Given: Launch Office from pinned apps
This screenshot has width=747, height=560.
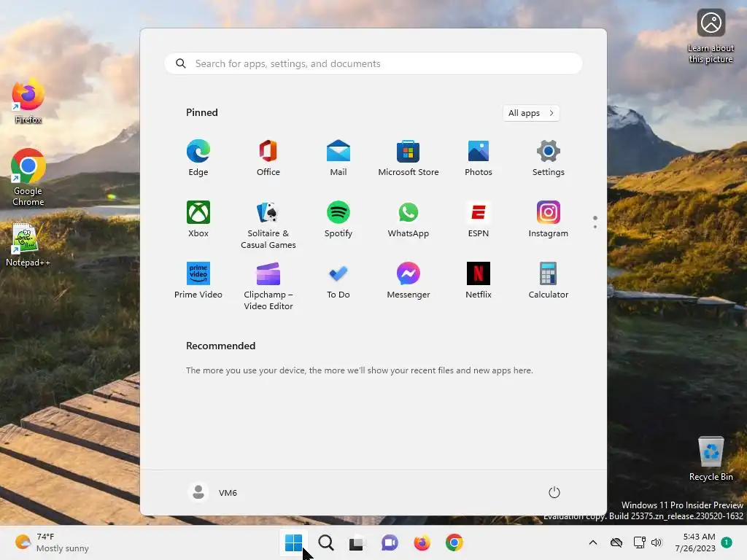Looking at the screenshot, I should 268,158.
